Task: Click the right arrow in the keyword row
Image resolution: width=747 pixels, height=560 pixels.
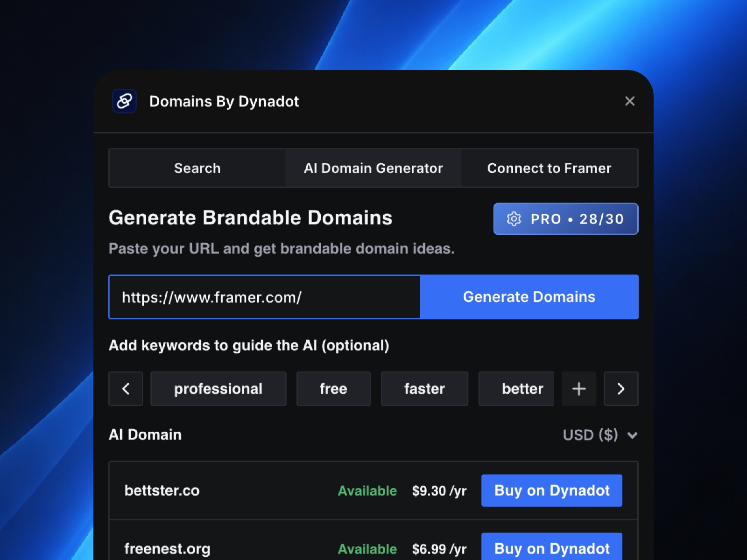Action: [621, 389]
